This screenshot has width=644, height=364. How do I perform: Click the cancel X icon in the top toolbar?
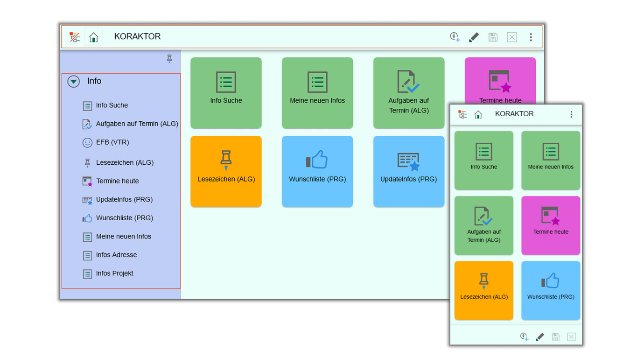[x=512, y=37]
